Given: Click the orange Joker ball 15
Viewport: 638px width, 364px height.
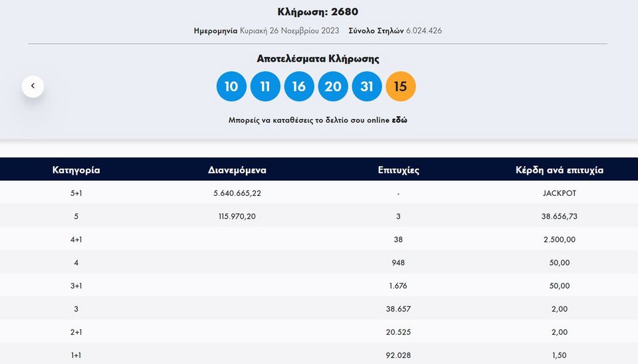Looking at the screenshot, I should point(401,87).
